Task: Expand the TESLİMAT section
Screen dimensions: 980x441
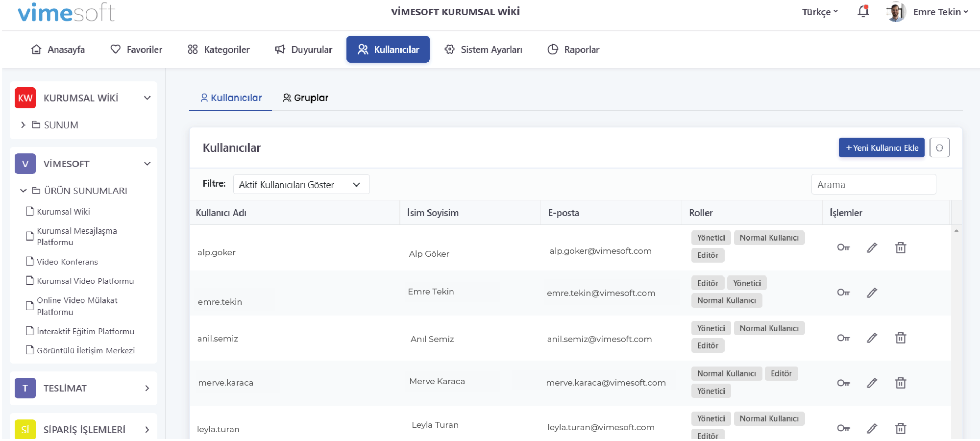Action: (x=147, y=388)
